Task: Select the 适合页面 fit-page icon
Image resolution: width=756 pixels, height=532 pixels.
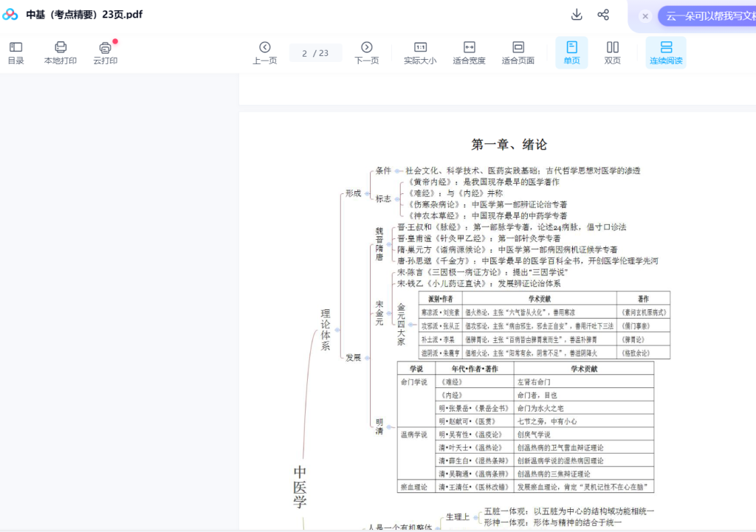Action: click(x=518, y=52)
